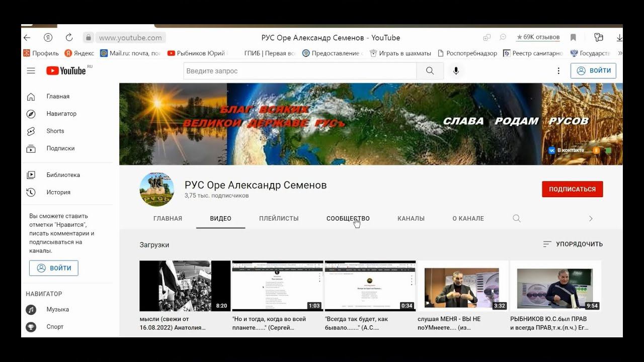Open the YouTube hamburger guide menu
The width and height of the screenshot is (644, 362).
[31, 71]
